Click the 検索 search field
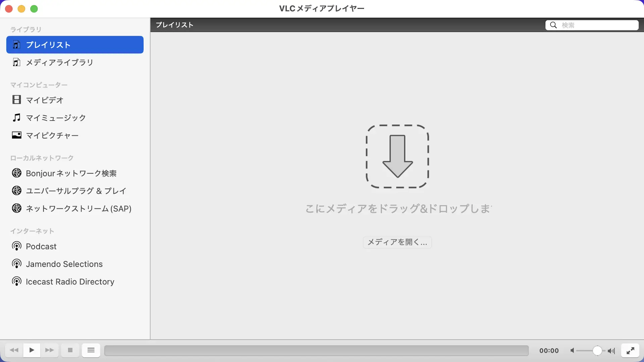This screenshot has height=362, width=644. pos(592,25)
